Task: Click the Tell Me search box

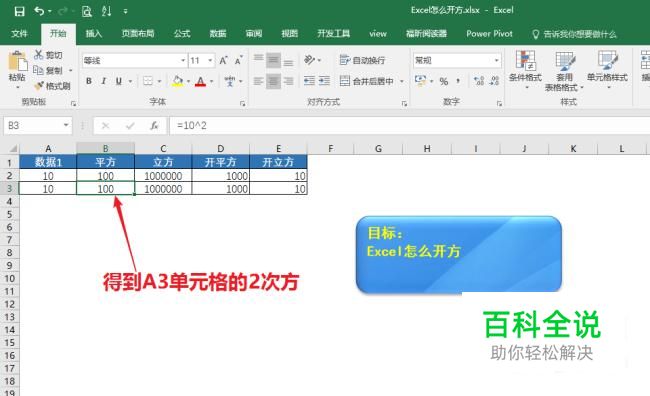Action: [574, 34]
